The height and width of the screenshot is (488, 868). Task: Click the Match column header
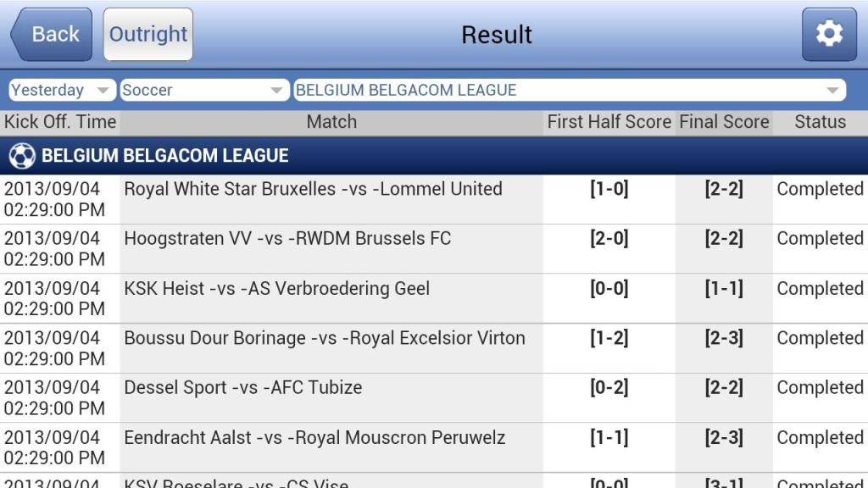tap(331, 122)
